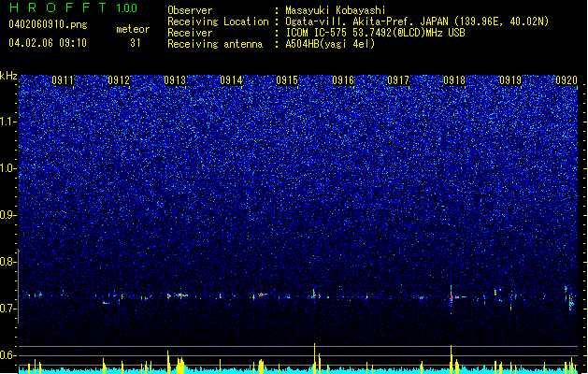Click the 1.1 kHz axis label
588x374 pixels.
coord(8,122)
